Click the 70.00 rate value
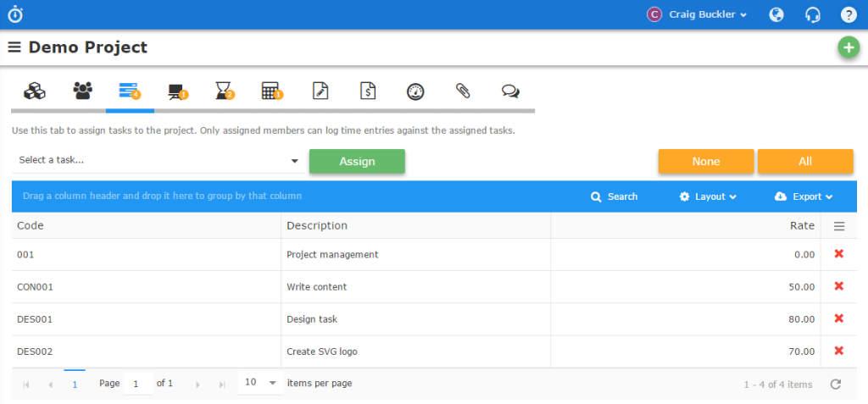 tap(802, 351)
